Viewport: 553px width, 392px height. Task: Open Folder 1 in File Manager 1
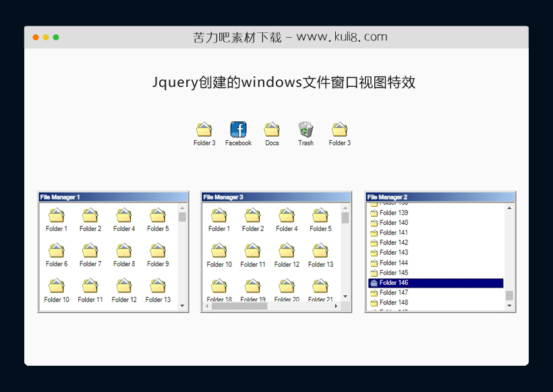(x=56, y=216)
